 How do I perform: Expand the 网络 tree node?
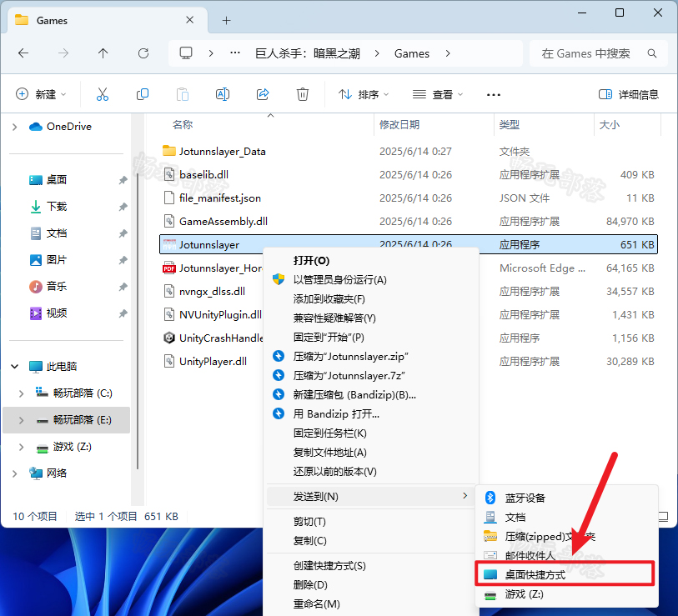pos(15,473)
